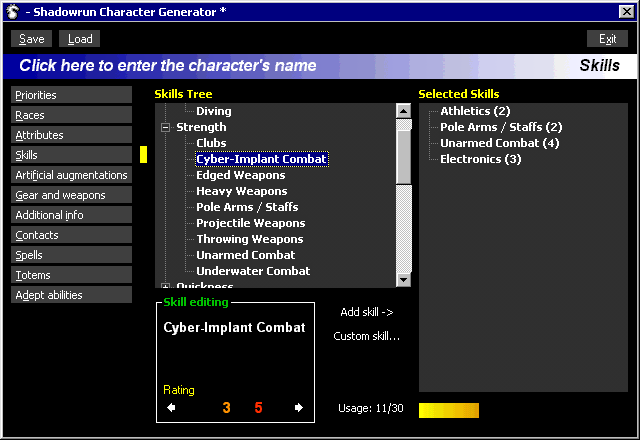This screenshot has width=640, height=440.
Task: Create a Custom skill
Action: click(366, 336)
